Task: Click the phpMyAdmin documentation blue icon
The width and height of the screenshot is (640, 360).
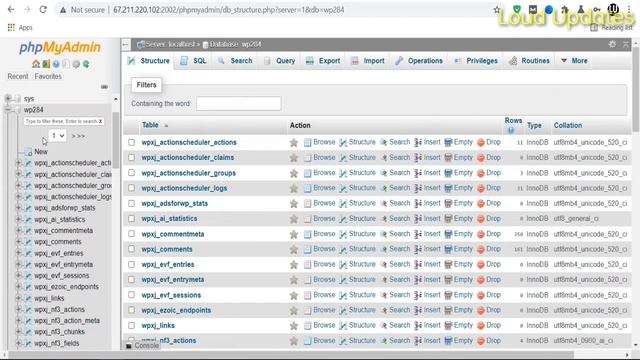Action: [x=56, y=64]
